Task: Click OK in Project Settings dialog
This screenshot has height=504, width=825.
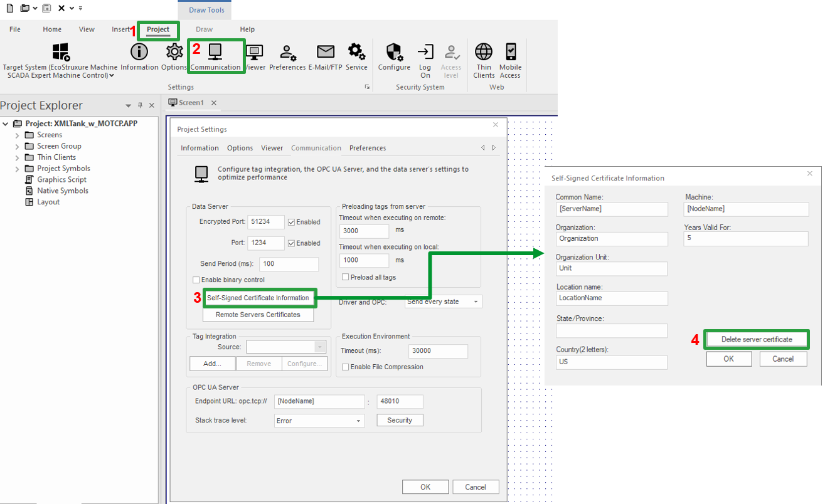Action: pyautogui.click(x=425, y=487)
